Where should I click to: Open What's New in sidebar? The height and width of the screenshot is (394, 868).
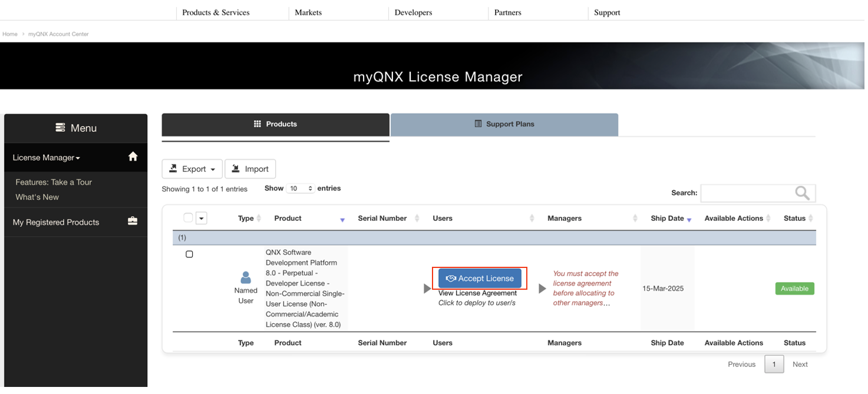(x=37, y=197)
